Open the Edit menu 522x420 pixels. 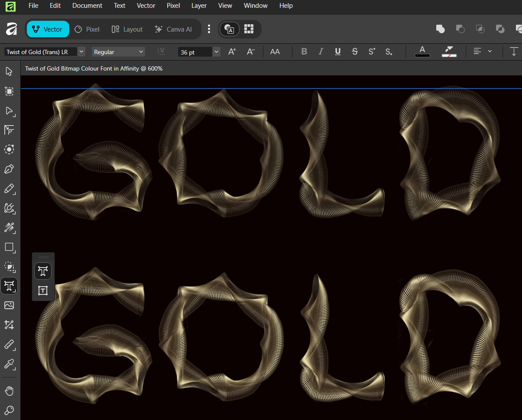click(55, 6)
